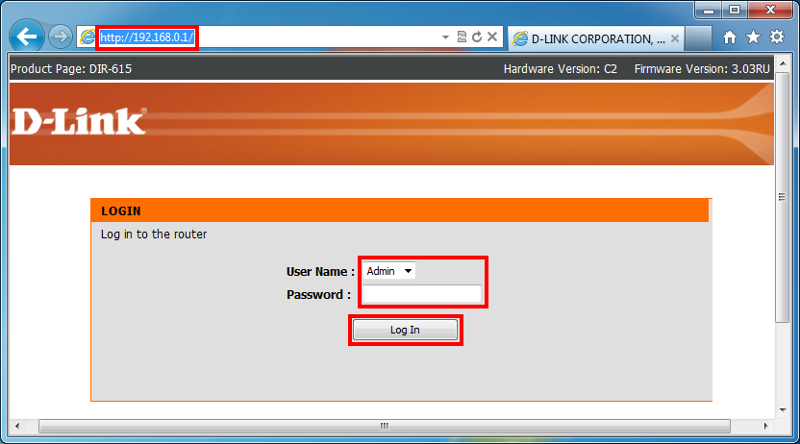Viewport: 800px width, 444px height.
Task: Go to the browser Home page icon
Action: pos(730,37)
